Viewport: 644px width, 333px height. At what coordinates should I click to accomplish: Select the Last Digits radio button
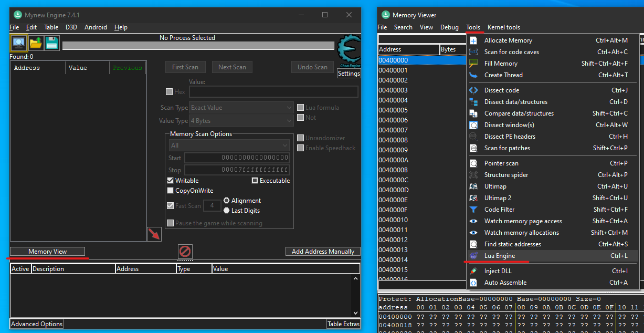227,211
